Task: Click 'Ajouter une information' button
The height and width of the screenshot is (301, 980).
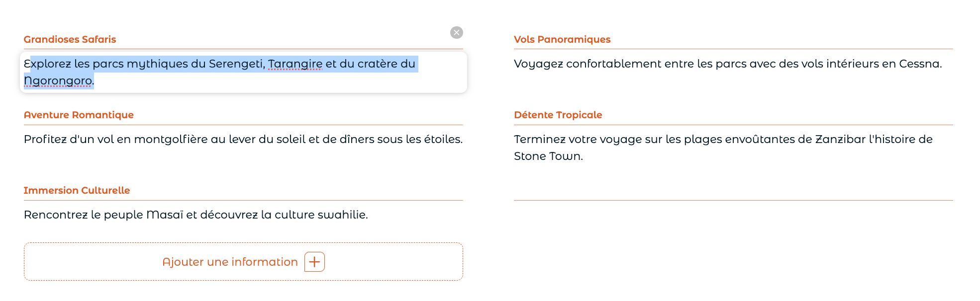Action: tap(243, 262)
